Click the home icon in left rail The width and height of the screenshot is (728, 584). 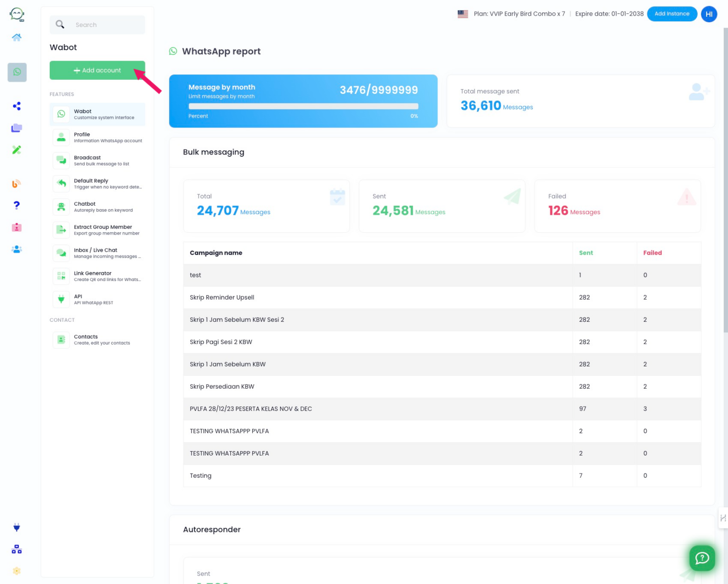click(x=17, y=37)
